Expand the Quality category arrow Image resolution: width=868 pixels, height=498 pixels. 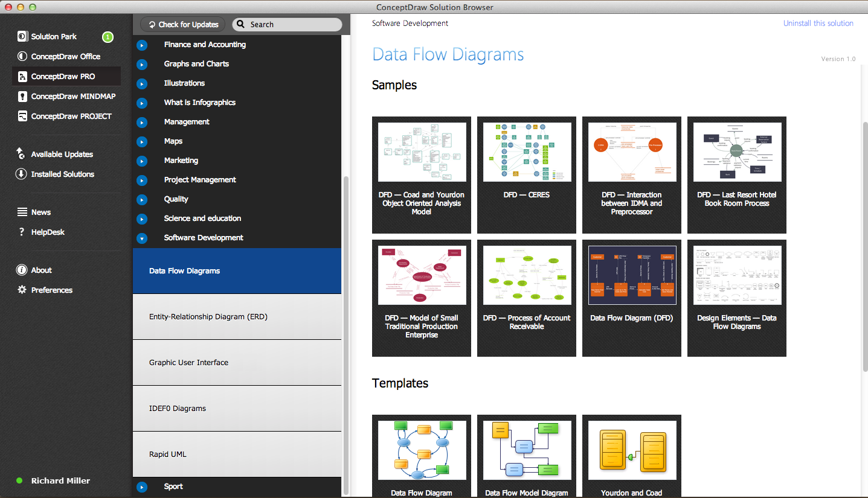(x=142, y=199)
